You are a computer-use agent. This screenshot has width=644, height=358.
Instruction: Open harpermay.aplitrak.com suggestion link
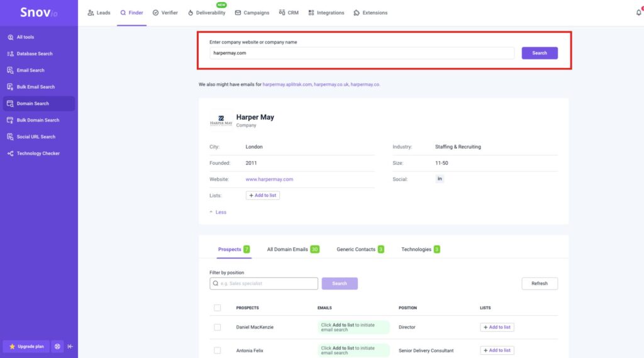point(287,84)
